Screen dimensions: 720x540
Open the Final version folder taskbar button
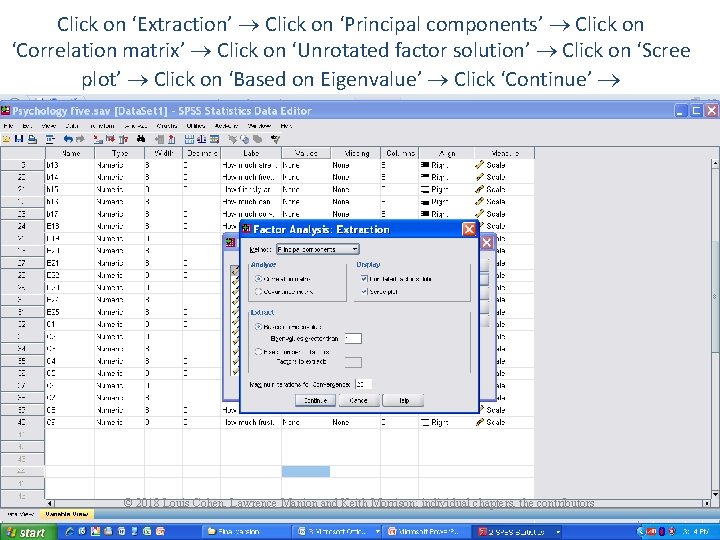pyautogui.click(x=246, y=532)
